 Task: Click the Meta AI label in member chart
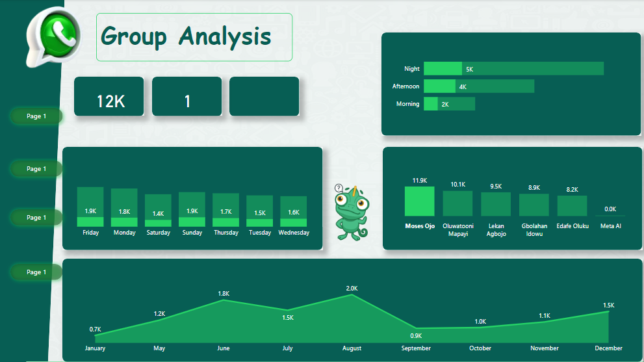(610, 226)
